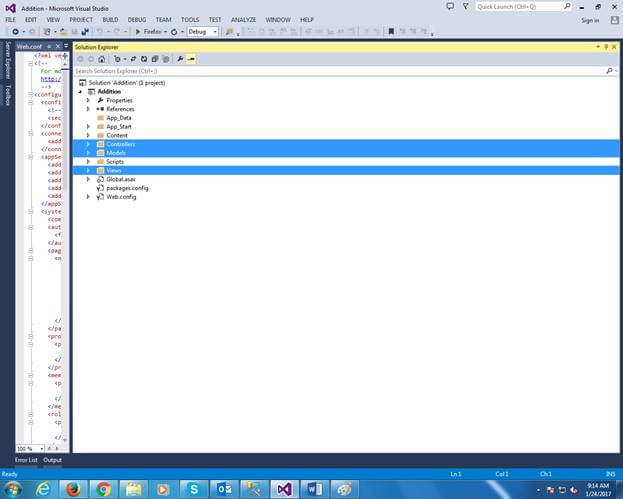Select the App_Data folder
This screenshot has width=623, height=499.
click(x=119, y=118)
